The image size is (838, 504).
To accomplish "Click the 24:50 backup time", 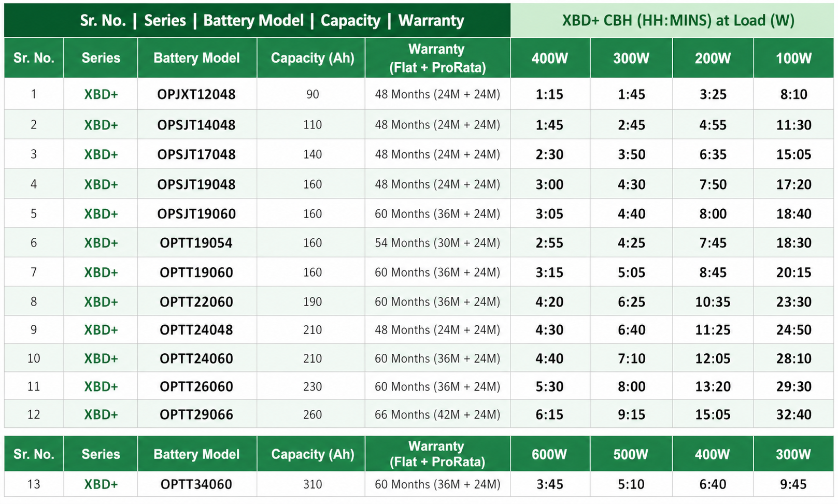I will tap(793, 330).
